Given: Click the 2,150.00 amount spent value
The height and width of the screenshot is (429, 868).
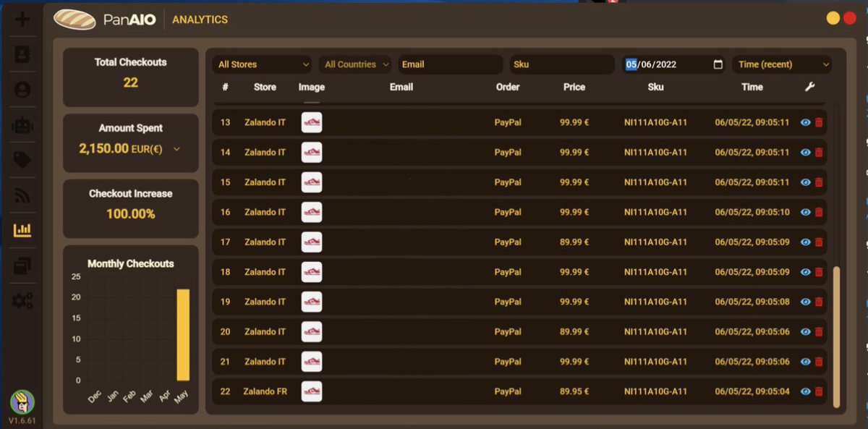Looking at the screenshot, I should pyautogui.click(x=103, y=148).
